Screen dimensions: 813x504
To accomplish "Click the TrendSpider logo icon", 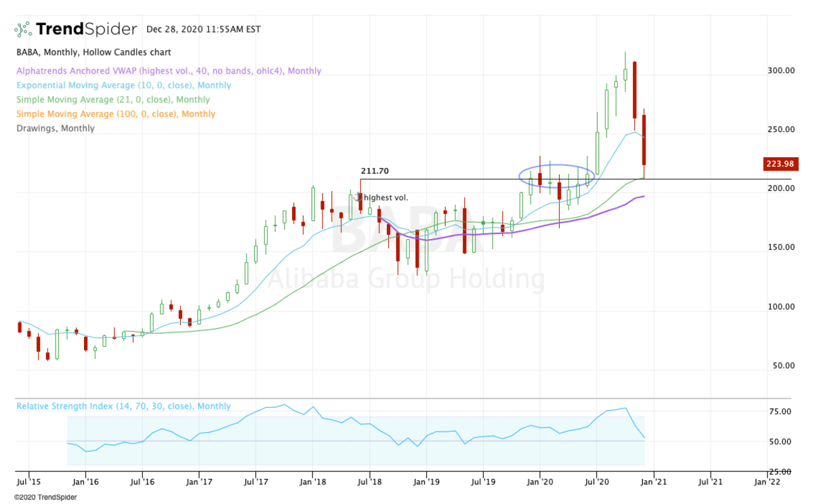I will (x=23, y=29).
